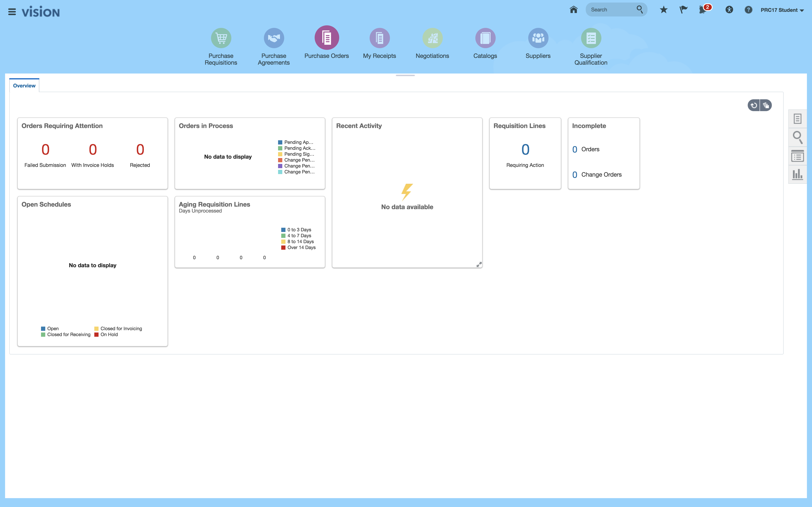Image resolution: width=812 pixels, height=507 pixels.
Task: Open Favorites star icon
Action: [x=663, y=10]
